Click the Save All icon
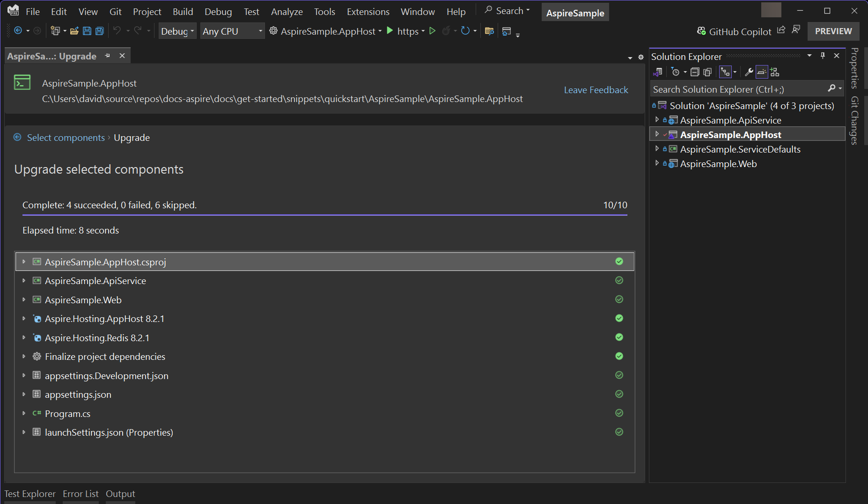Viewport: 868px width, 504px height. click(100, 31)
